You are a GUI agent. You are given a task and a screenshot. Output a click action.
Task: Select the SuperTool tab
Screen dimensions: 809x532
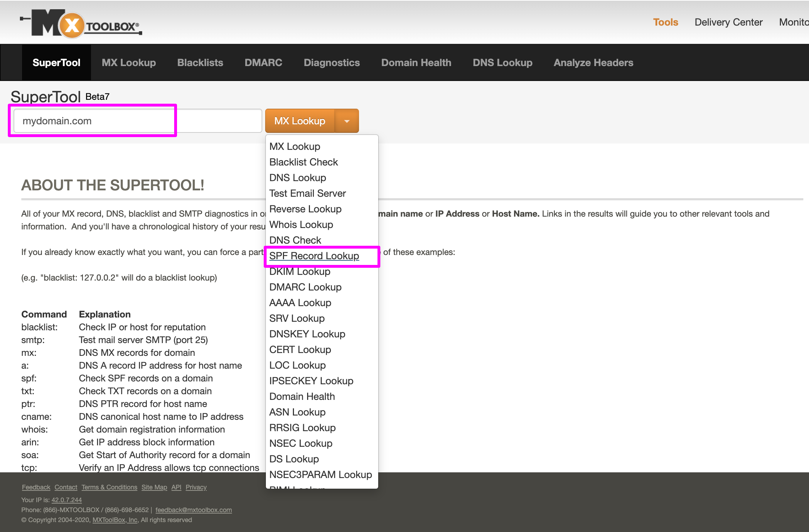click(x=56, y=62)
